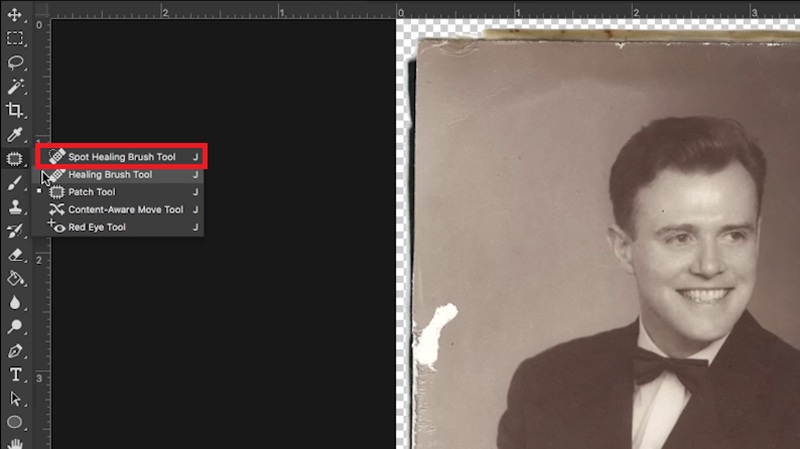Pick the Lasso tool
The image size is (800, 449).
[15, 63]
